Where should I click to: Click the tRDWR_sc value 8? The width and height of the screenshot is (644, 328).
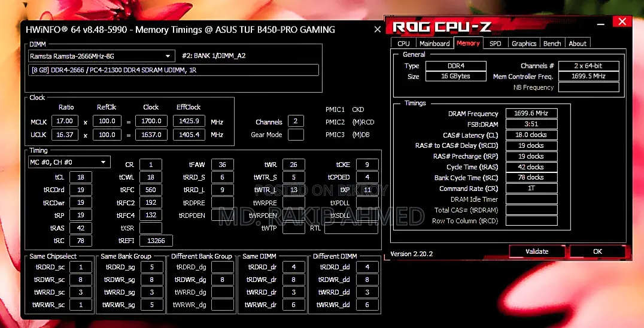(80, 280)
